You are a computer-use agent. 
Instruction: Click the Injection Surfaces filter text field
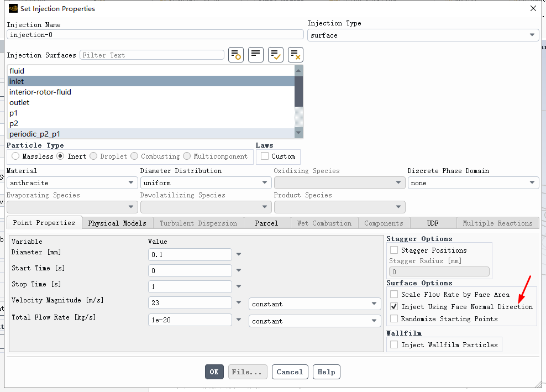152,55
